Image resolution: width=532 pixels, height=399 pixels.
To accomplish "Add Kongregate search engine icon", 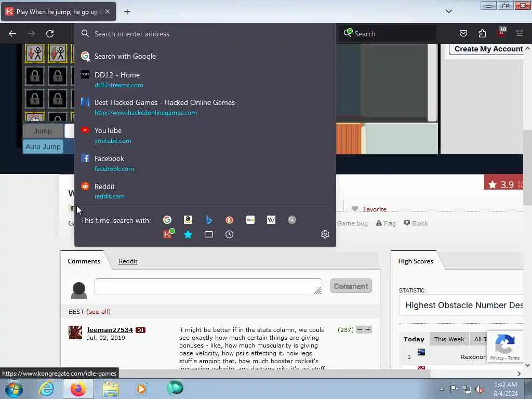I will [x=168, y=234].
